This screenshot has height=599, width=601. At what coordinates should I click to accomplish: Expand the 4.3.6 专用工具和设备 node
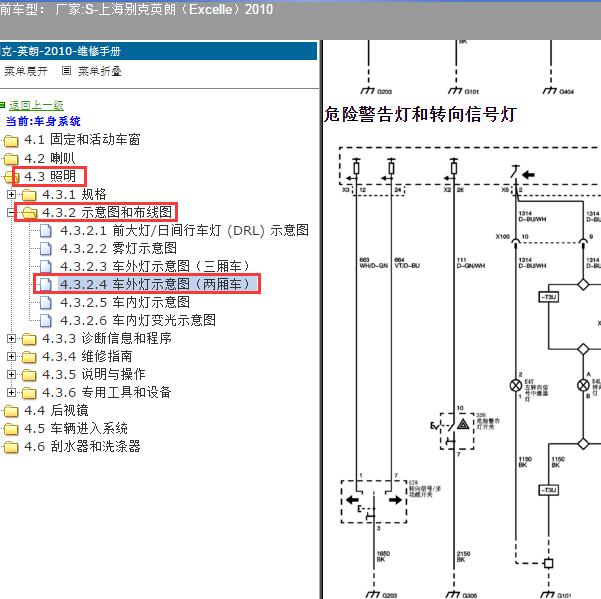coord(11,392)
